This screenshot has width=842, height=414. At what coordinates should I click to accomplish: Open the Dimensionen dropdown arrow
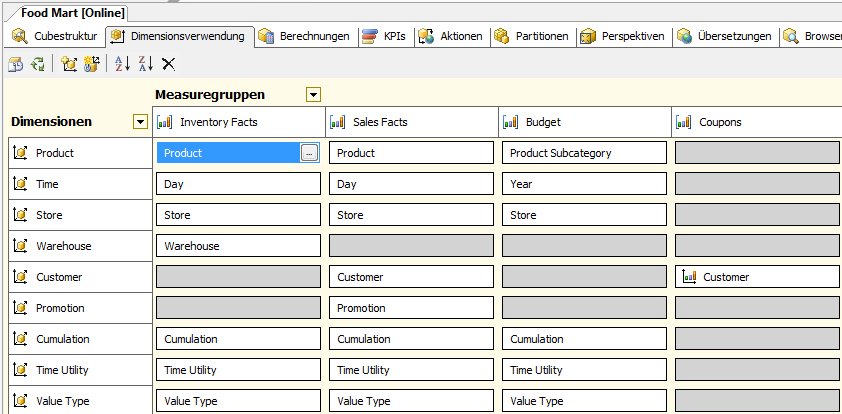pyautogui.click(x=140, y=122)
